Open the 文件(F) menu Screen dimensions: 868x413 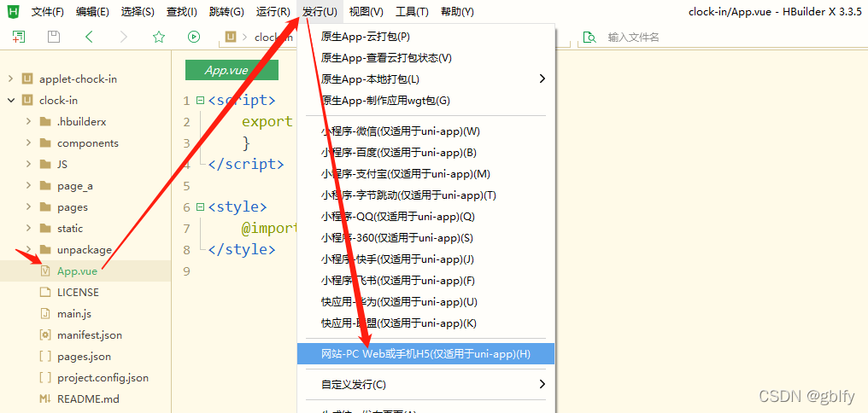tap(48, 12)
